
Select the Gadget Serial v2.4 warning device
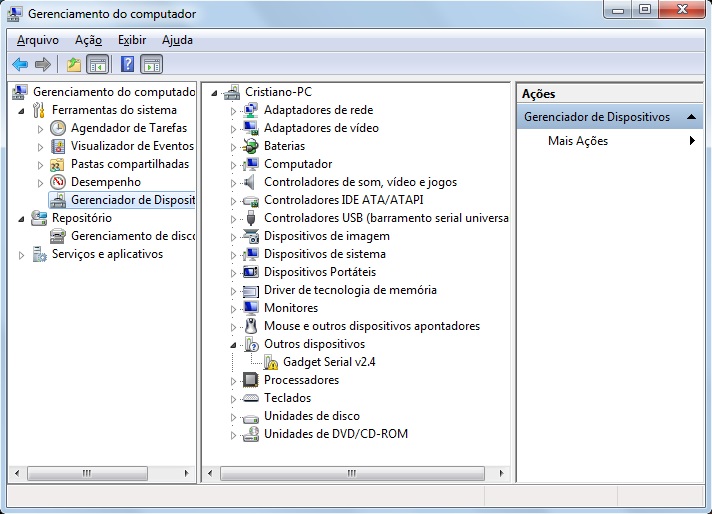329,362
